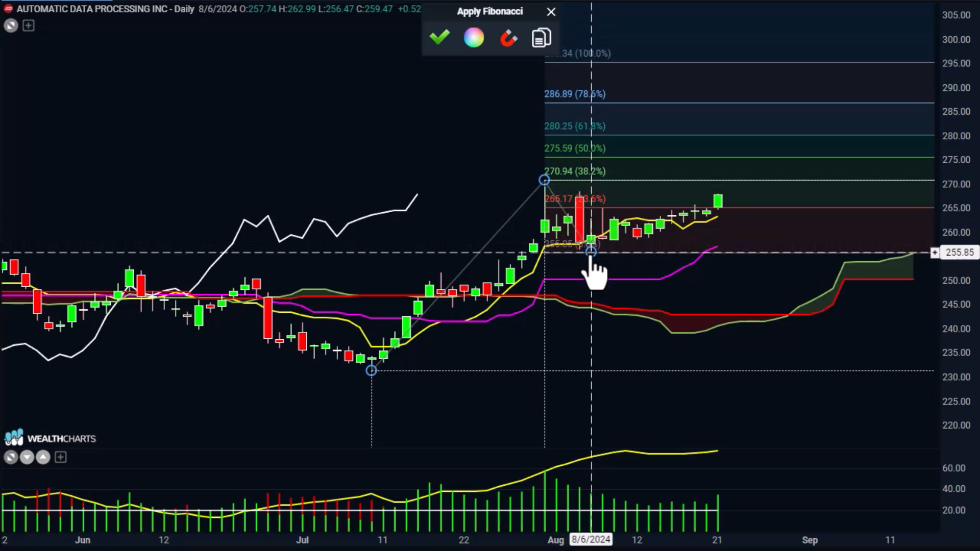The image size is (980, 551).
Task: Click the ADP ticker logo icon
Action: pyautogui.click(x=8, y=9)
